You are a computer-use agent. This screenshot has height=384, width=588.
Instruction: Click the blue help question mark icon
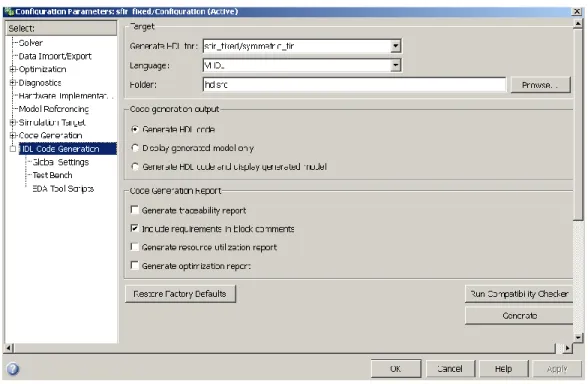pos(13,369)
